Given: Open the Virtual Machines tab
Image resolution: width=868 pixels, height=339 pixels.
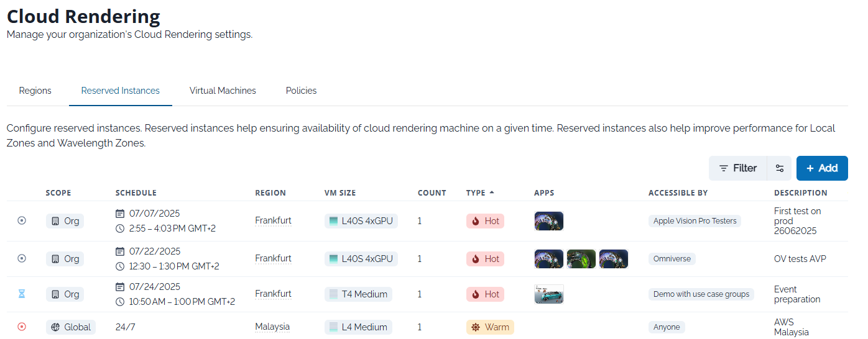Looking at the screenshot, I should [x=223, y=91].
